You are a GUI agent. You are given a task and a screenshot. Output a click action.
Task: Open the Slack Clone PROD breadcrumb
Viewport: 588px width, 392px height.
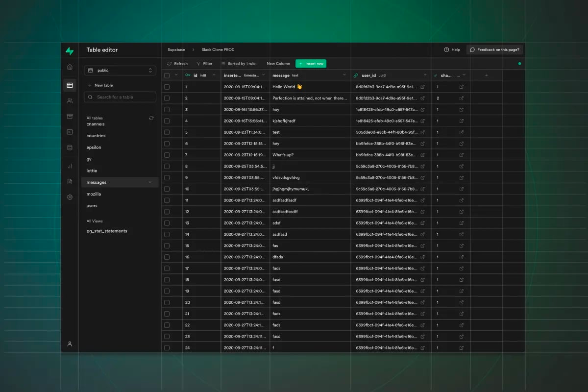coord(218,50)
